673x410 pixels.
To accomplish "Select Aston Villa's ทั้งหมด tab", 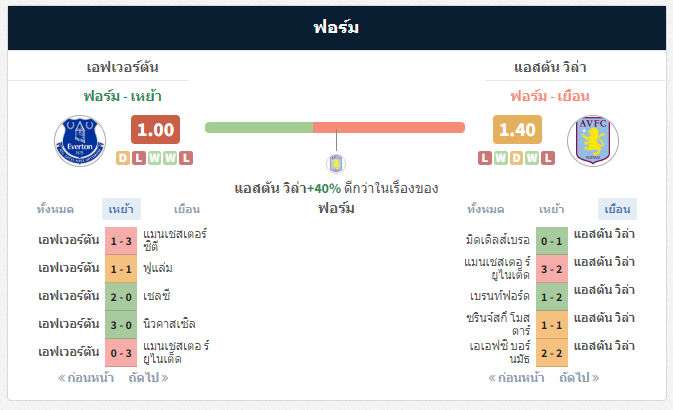I will pos(485,209).
